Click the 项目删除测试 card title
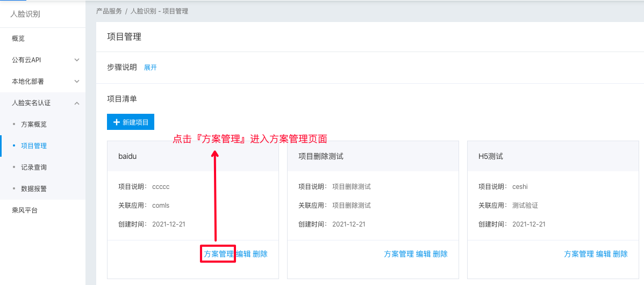This screenshot has height=285, width=644. tap(321, 156)
